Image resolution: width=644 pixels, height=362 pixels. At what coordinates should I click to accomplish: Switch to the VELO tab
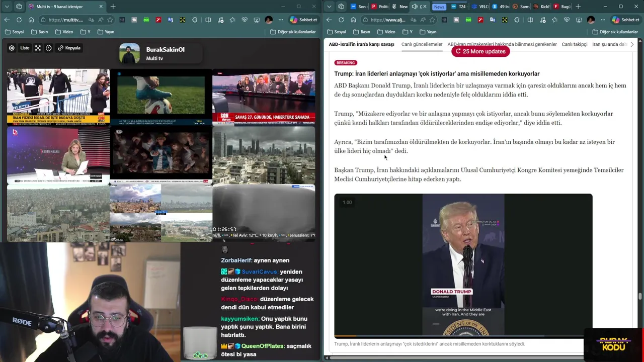click(x=480, y=7)
